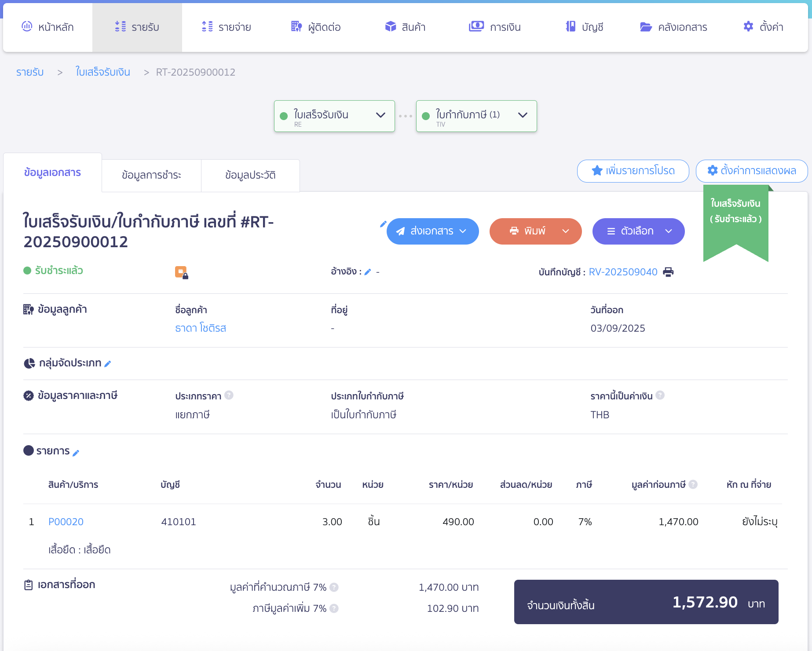This screenshot has width=812, height=651.
Task: Click the การเงิน money icon
Action: [x=476, y=26]
